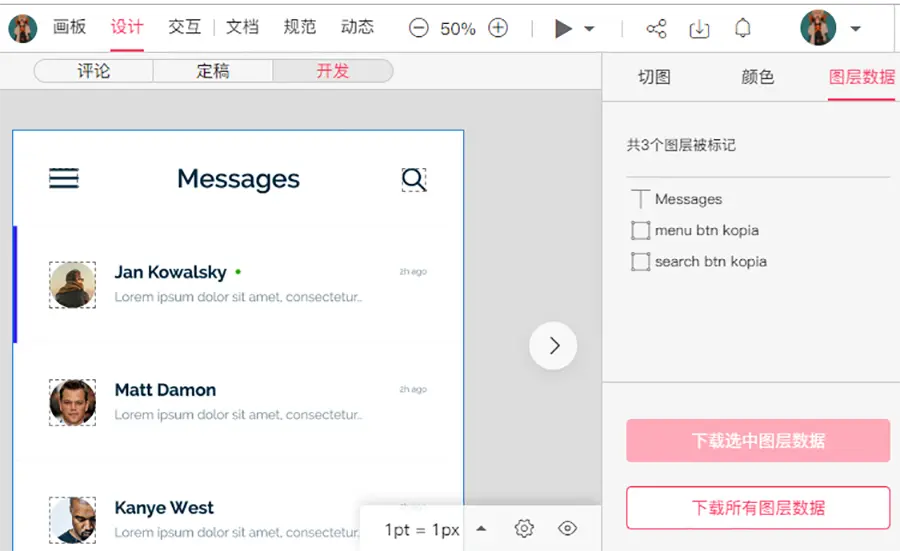Select the 评论 mode
The width and height of the screenshot is (900, 551).
[94, 71]
